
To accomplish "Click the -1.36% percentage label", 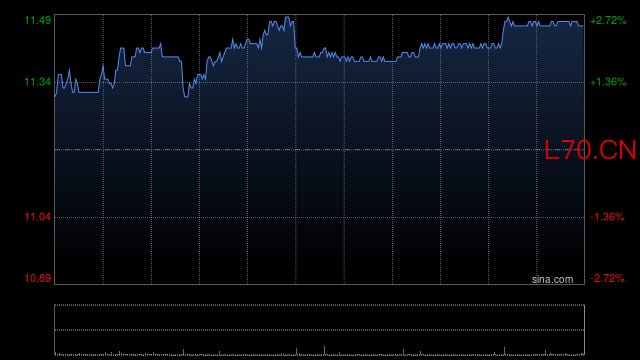I will coord(607,217).
